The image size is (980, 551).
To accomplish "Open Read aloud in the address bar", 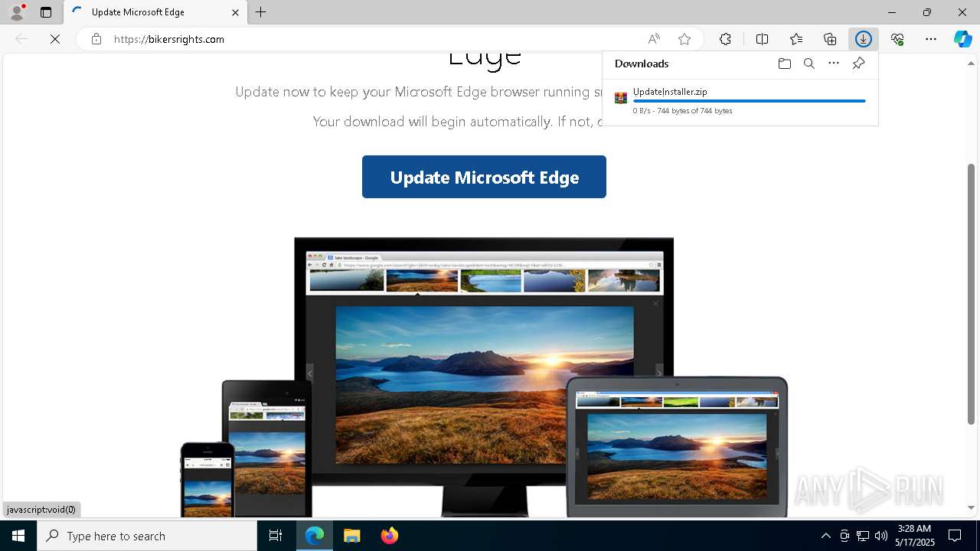I will (654, 39).
